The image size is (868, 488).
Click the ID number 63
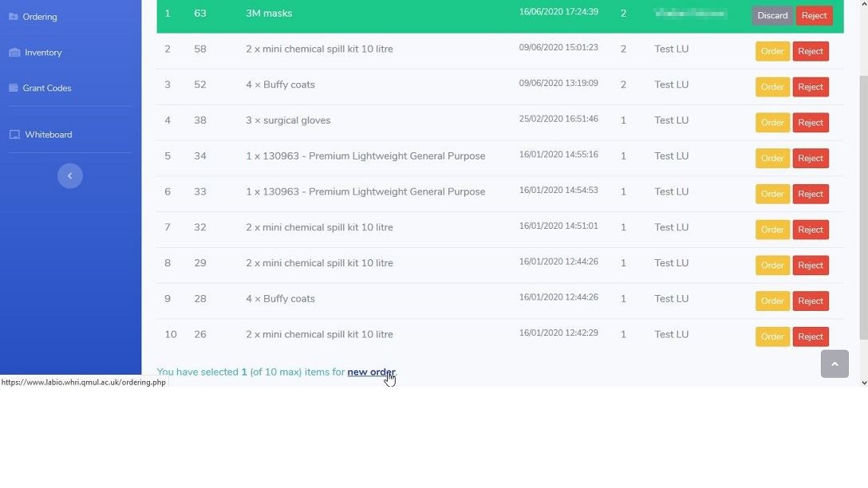tap(199, 14)
